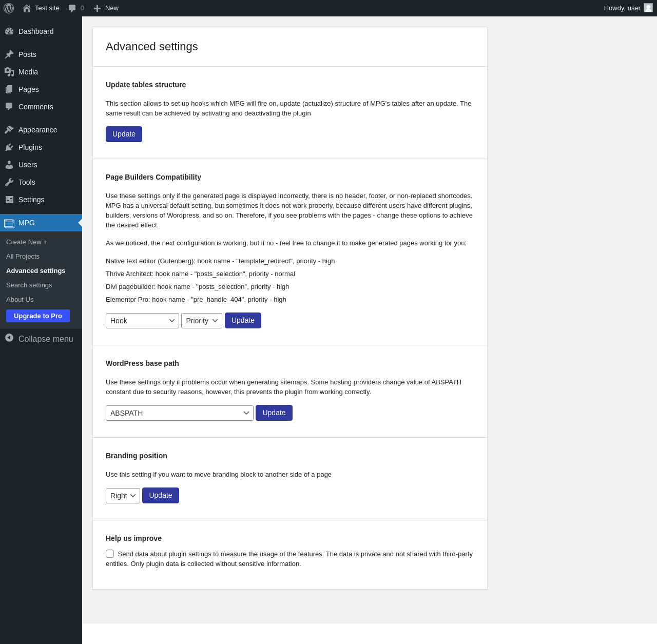The width and height of the screenshot is (657, 644).
Task: Click the Appearance paintbrush icon
Action: [x=9, y=130]
